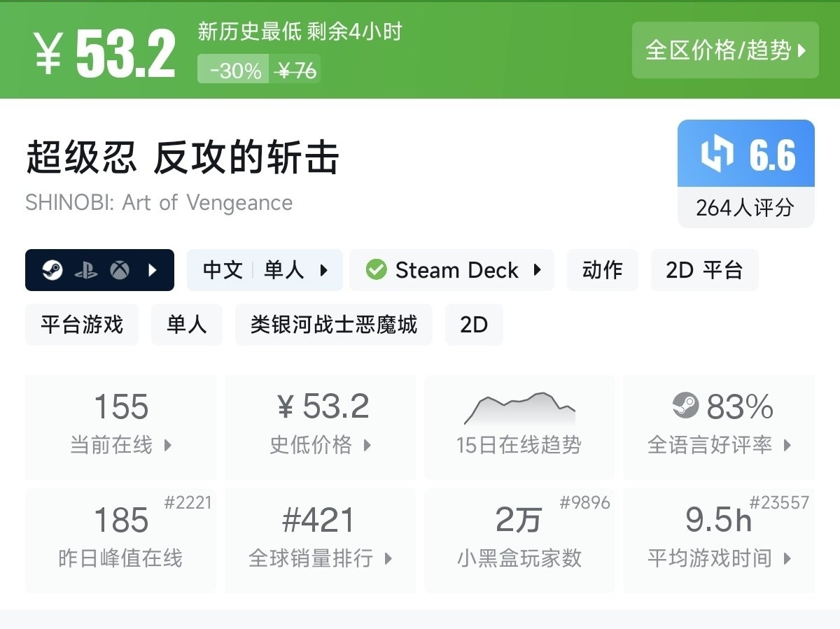840x629 pixels.
Task: Select the 类银河战士恶魔城 tag
Action: pyautogui.click(x=334, y=325)
